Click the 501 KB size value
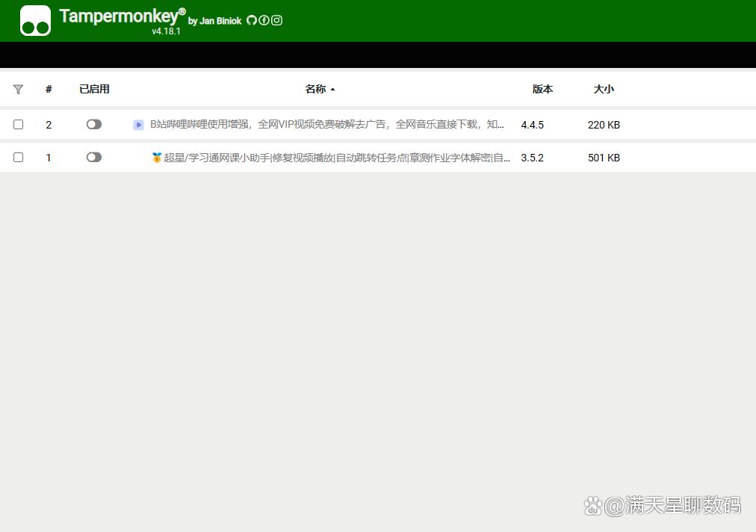 [x=604, y=158]
